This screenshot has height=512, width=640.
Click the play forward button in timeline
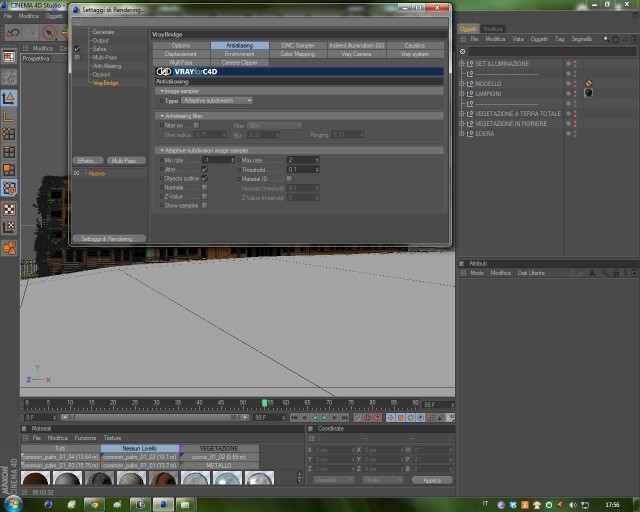pyautogui.click(x=324, y=418)
